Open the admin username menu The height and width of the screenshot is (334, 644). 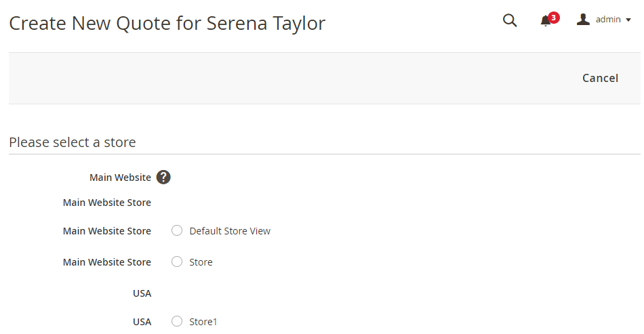tap(608, 20)
